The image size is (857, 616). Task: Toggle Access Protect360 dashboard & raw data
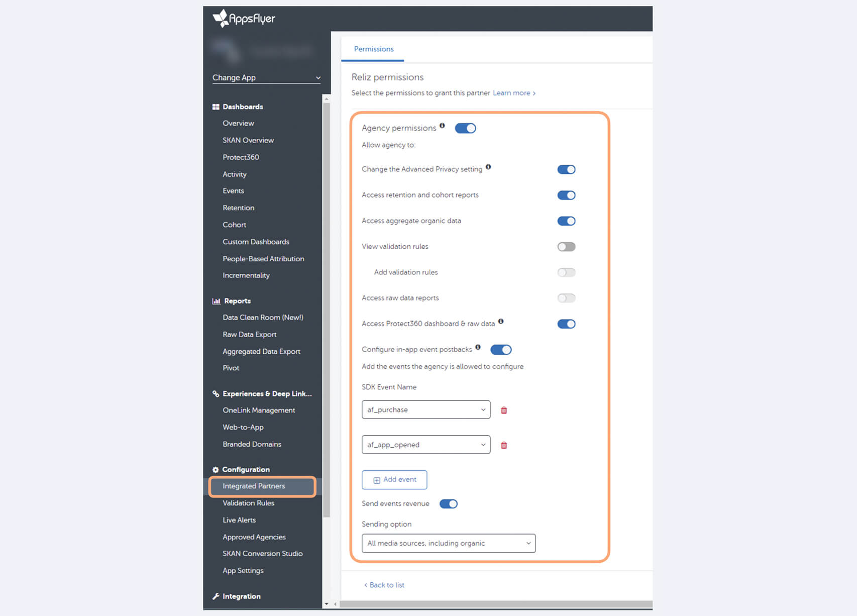(566, 324)
